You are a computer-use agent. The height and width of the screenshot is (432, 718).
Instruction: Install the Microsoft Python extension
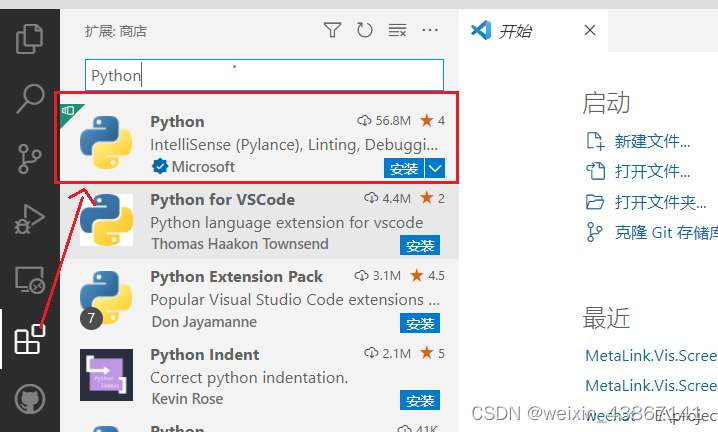pos(404,169)
